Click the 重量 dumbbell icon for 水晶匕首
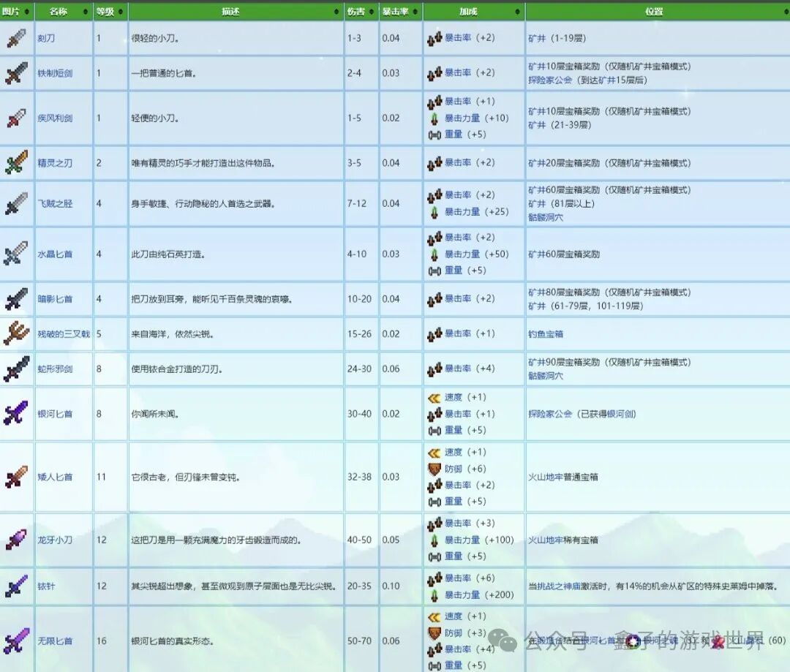The height and width of the screenshot is (672, 790). 433,271
